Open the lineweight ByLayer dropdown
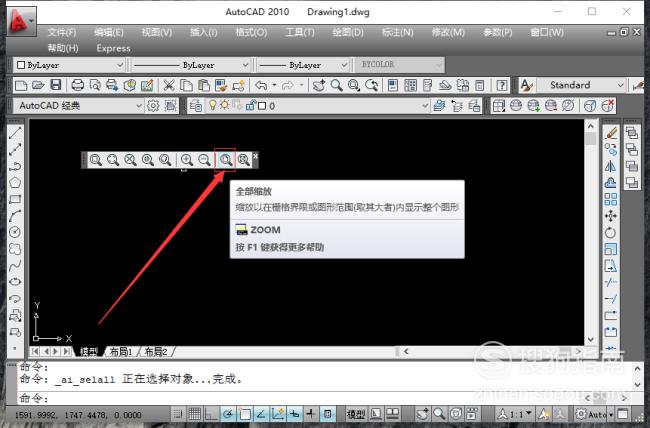650x428 pixels. pyautogui.click(x=303, y=65)
